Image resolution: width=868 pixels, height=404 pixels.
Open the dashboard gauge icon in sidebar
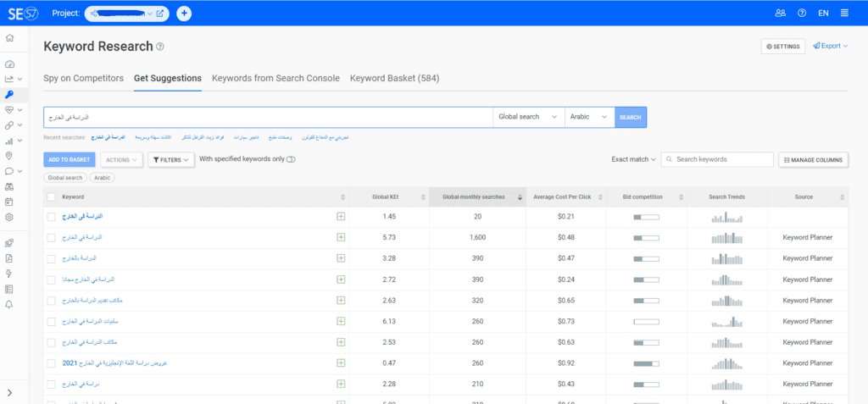9,64
